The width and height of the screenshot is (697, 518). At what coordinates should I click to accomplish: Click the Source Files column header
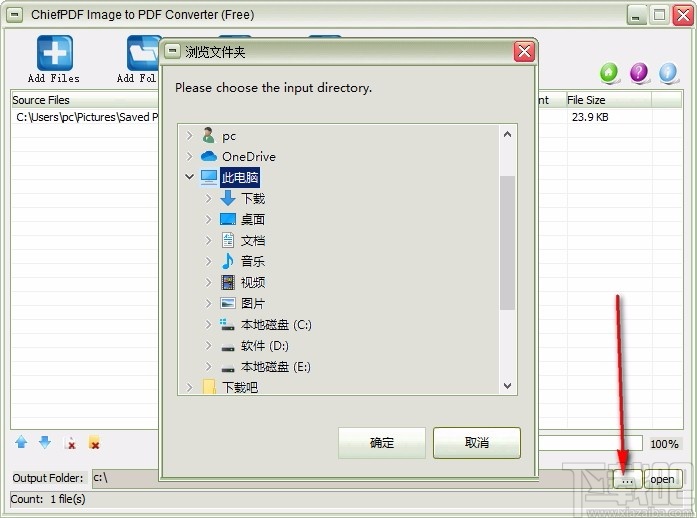click(84, 100)
